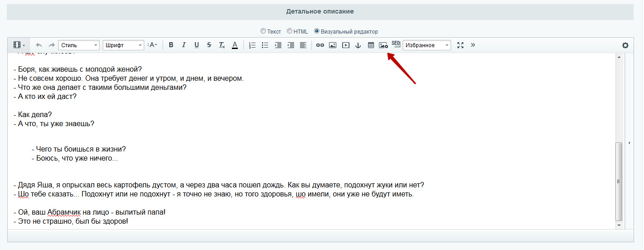This screenshot has width=644, height=250.
Task: Select the HTML editor mode
Action: (290, 31)
